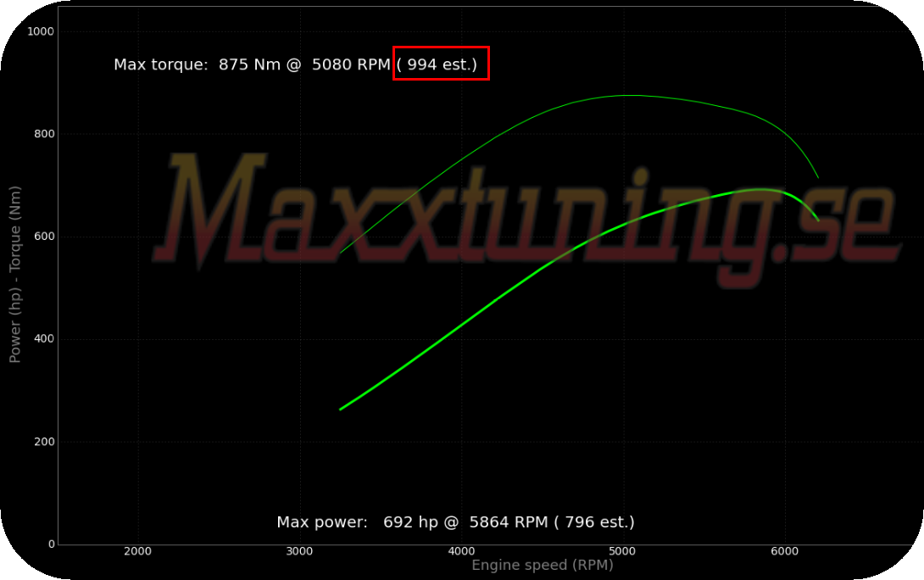Image resolution: width=924 pixels, height=580 pixels.
Task: Click the 3000 tick label on the RPM axis
Action: (x=299, y=551)
